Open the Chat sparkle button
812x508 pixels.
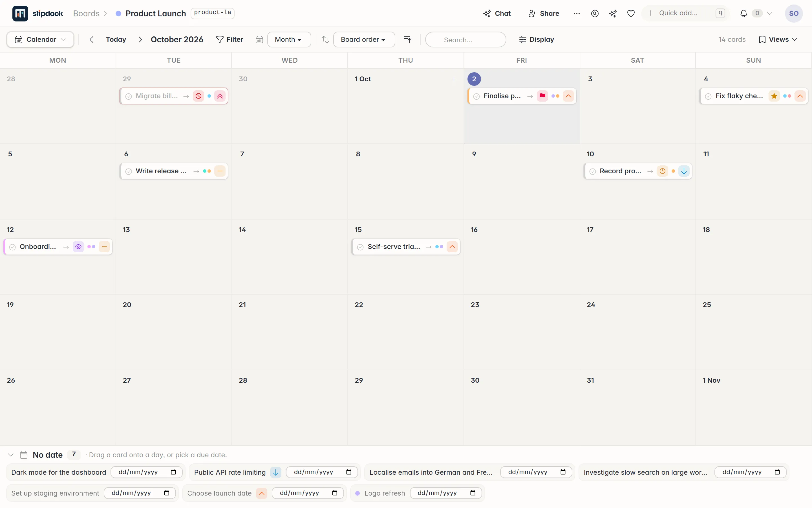[x=497, y=14]
